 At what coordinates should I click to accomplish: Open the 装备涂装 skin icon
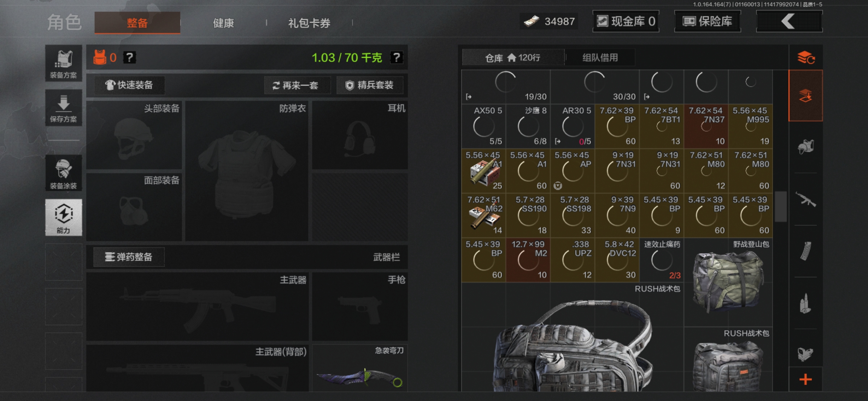tap(63, 173)
